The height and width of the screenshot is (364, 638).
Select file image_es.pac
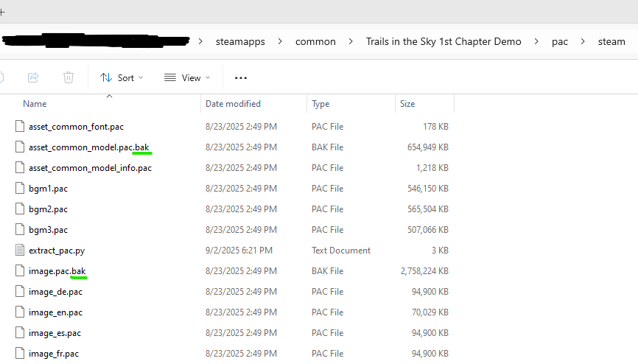(55, 333)
